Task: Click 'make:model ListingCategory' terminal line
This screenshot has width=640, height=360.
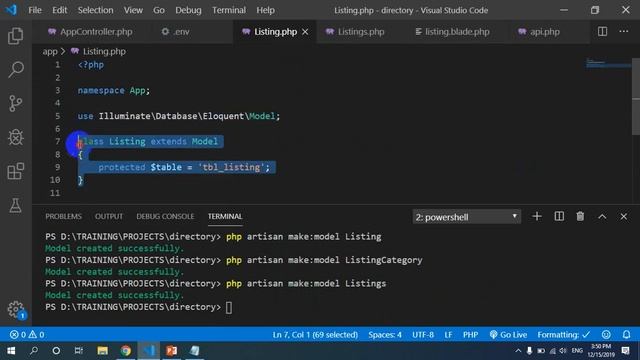Action: tap(234, 260)
